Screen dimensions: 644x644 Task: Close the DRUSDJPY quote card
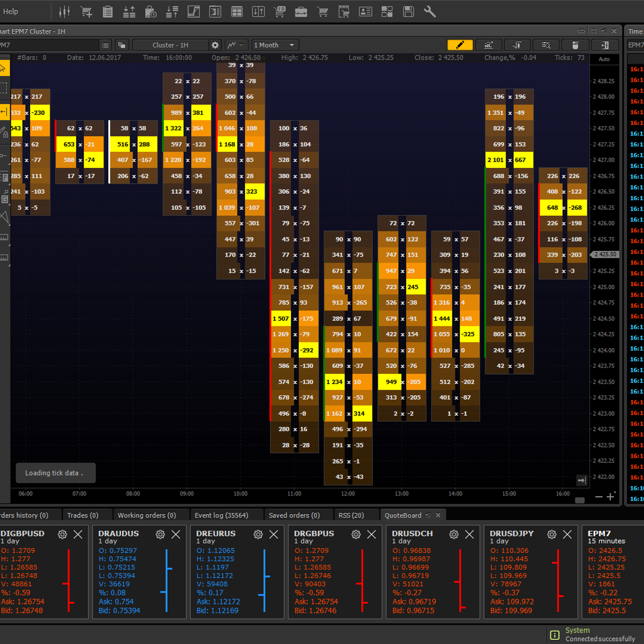567,534
